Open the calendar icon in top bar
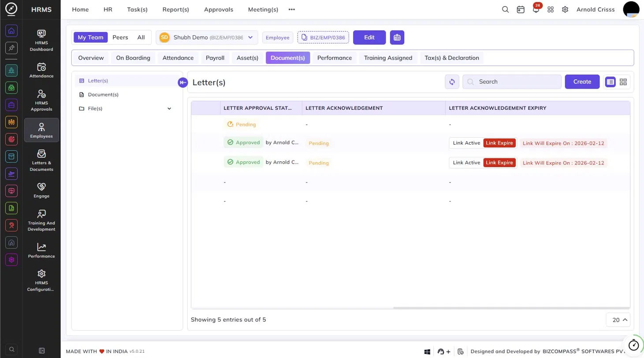Viewport: 644px width, 358px height. tap(521, 9)
